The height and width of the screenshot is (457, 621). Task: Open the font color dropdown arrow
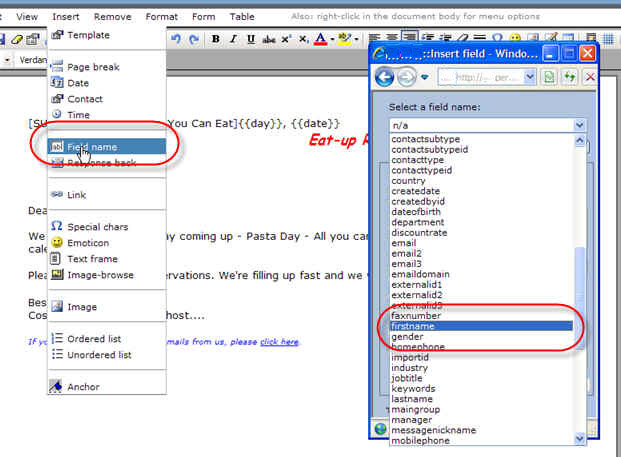332,39
